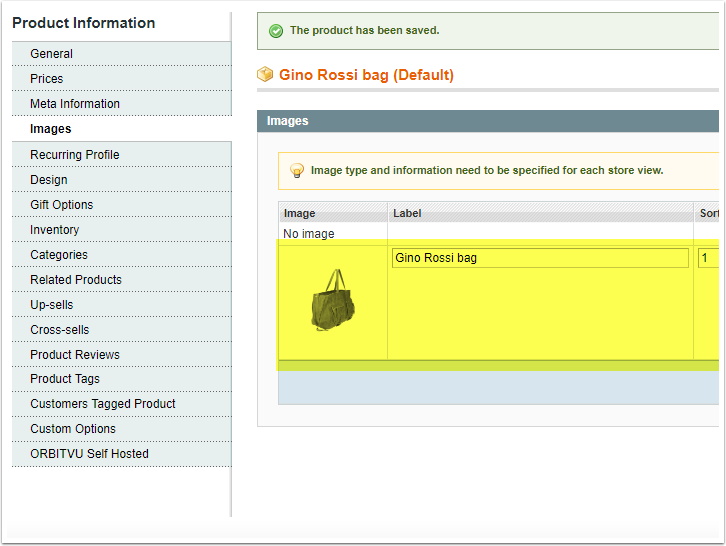The height and width of the screenshot is (546, 726).
Task: Click the Image column header
Action: pos(333,213)
